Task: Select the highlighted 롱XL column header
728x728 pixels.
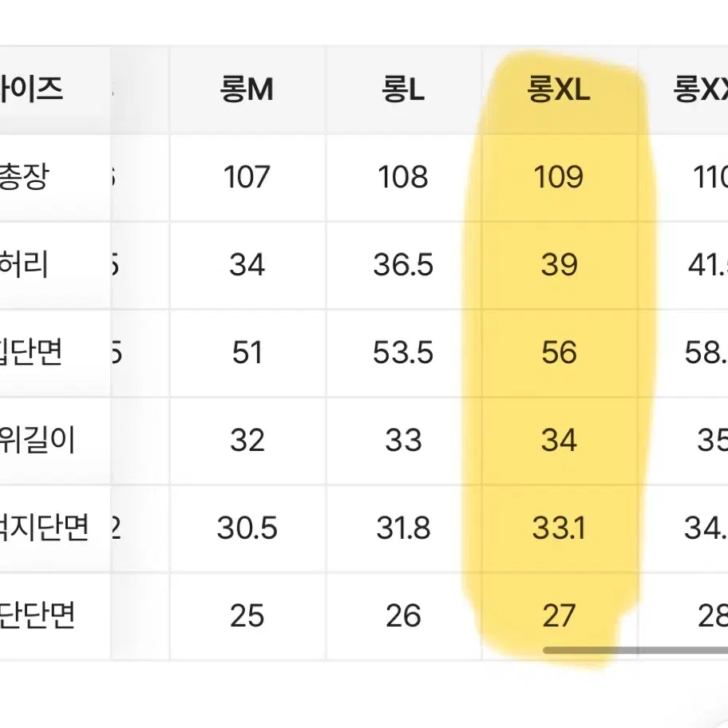Action: [559, 90]
